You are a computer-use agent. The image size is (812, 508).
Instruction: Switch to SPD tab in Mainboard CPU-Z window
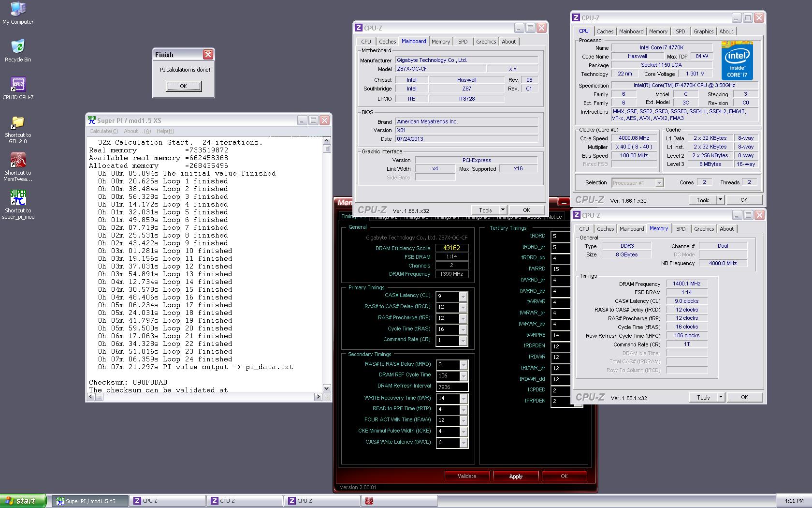[x=463, y=42]
